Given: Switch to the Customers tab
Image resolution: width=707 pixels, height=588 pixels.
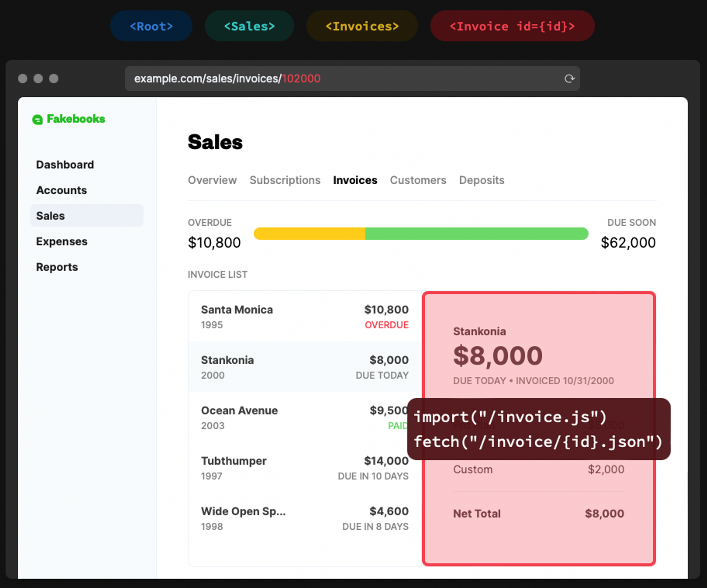Looking at the screenshot, I should pyautogui.click(x=418, y=180).
